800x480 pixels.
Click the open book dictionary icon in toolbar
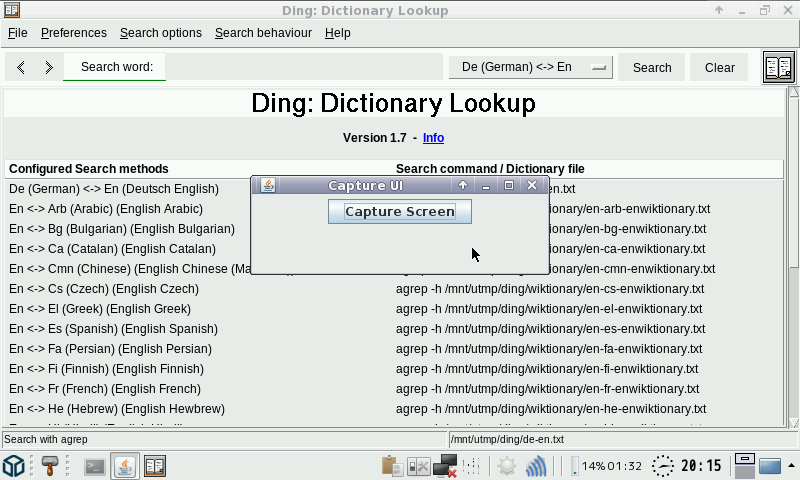[778, 67]
